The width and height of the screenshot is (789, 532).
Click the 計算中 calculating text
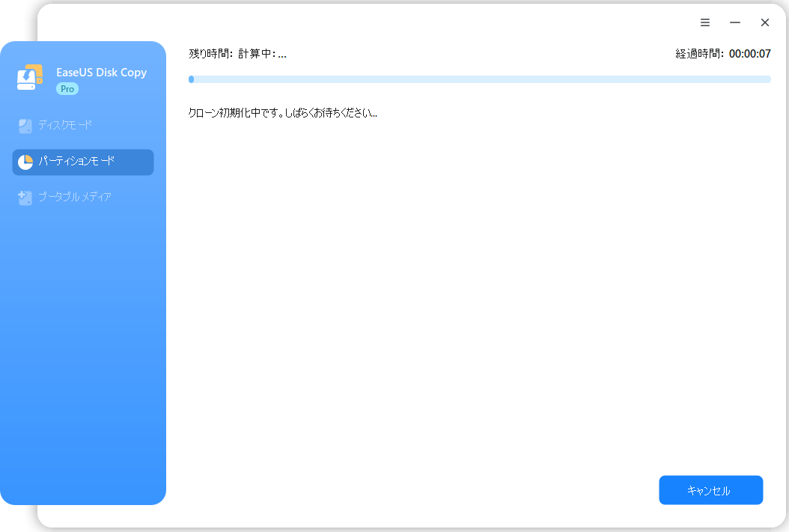coord(262,54)
